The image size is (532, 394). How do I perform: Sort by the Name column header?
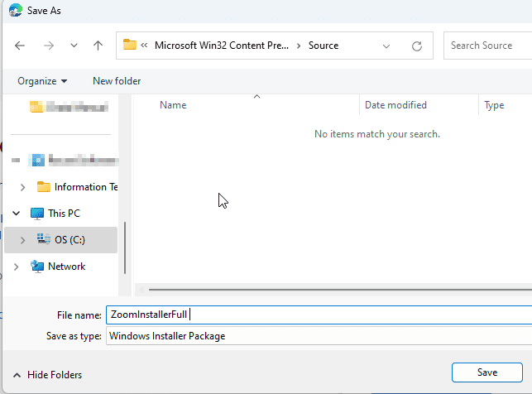point(173,105)
